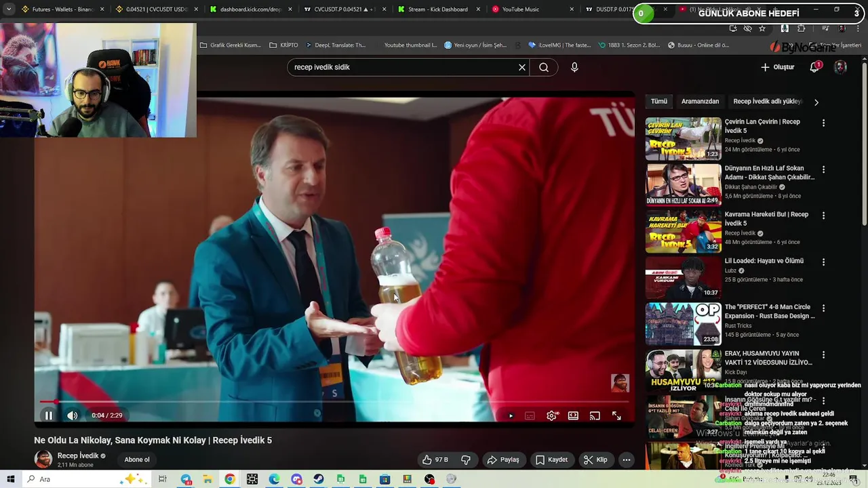The image size is (868, 488).
Task: Click the YouTube search magnifier button
Action: point(544,67)
